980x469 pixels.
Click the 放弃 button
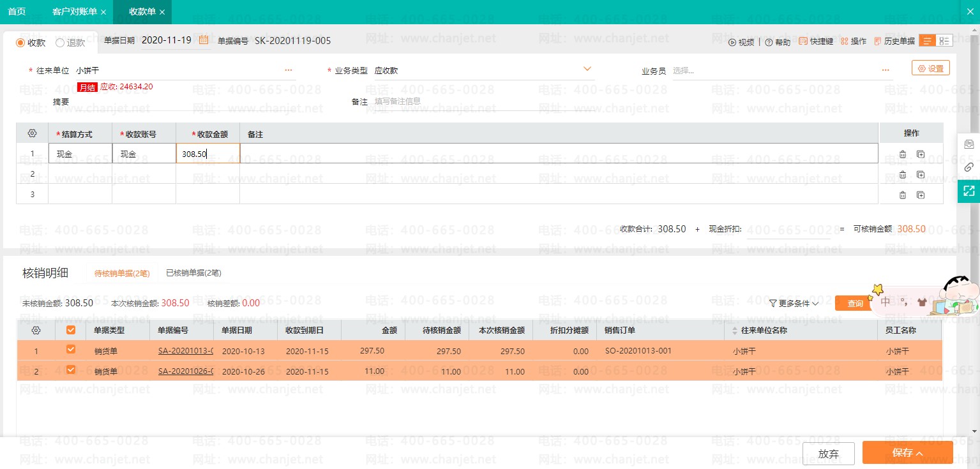tap(828, 453)
